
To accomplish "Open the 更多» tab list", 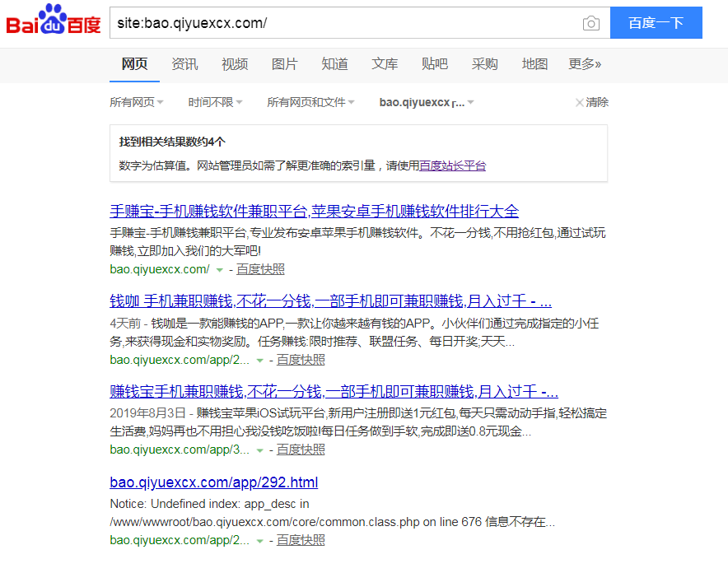I will [x=585, y=64].
